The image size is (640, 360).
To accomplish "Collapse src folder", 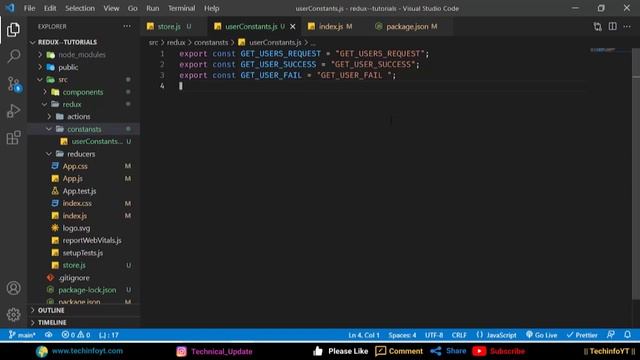I will [84, 80].
